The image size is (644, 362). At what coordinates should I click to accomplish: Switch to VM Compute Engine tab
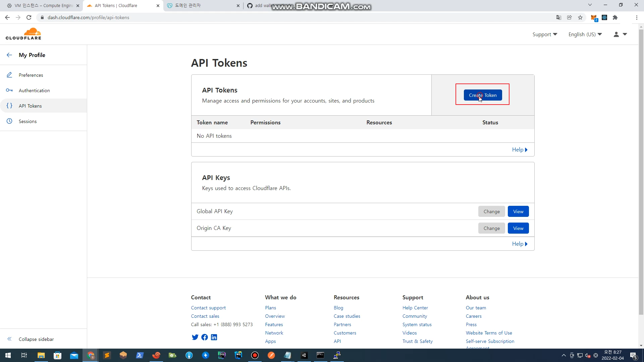click(x=42, y=6)
